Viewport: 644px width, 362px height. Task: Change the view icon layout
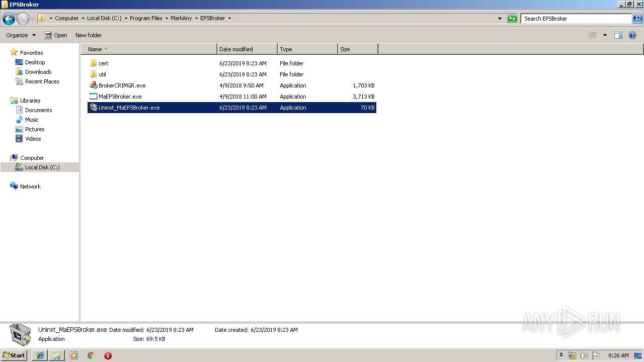(x=593, y=35)
